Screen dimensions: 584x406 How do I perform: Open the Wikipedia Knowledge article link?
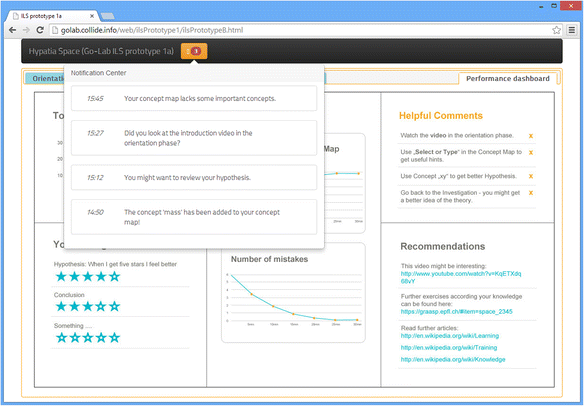[453, 359]
